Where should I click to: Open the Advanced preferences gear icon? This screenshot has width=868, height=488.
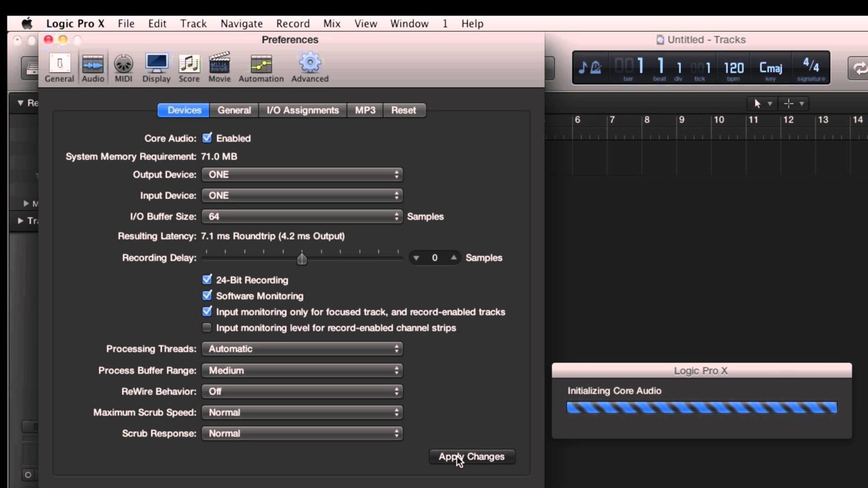coord(310,68)
